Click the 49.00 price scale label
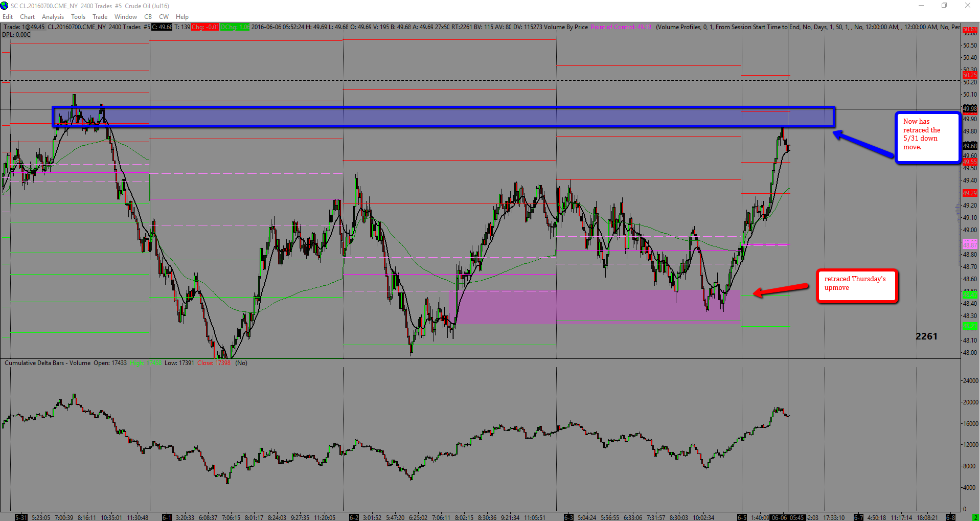980x521 pixels. coord(970,230)
